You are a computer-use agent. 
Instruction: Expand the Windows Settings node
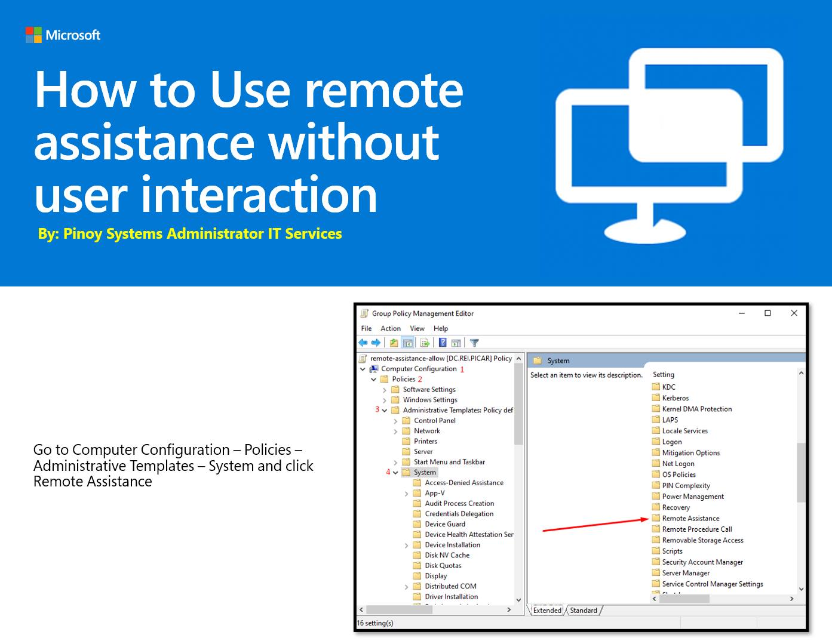tap(385, 400)
